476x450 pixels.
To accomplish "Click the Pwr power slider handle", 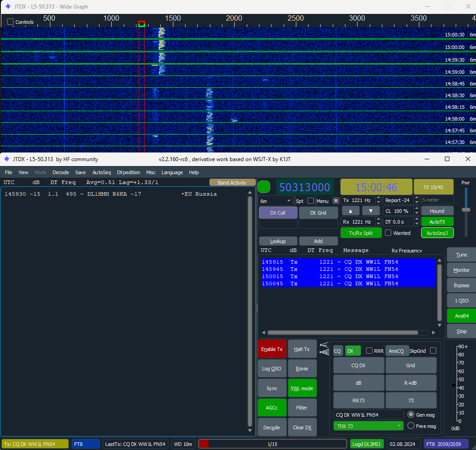I will pos(466,210).
